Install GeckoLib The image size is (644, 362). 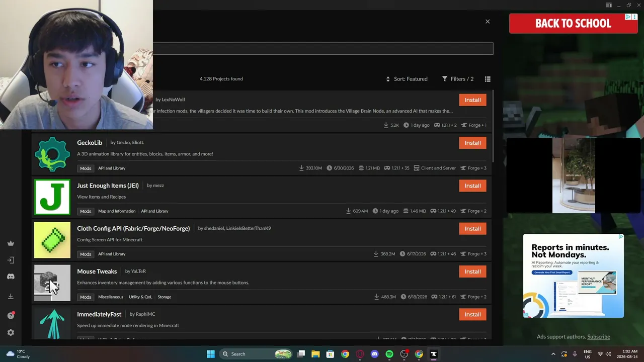[472, 143]
